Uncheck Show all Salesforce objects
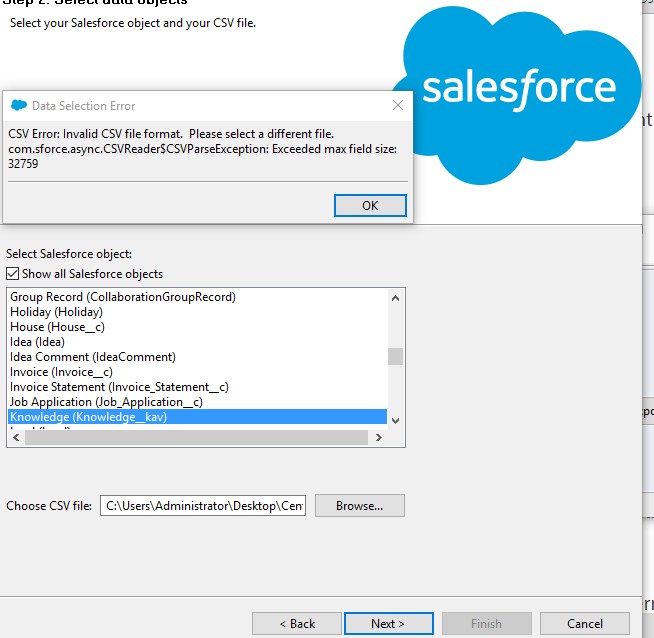This screenshot has height=638, width=654. [x=13, y=274]
